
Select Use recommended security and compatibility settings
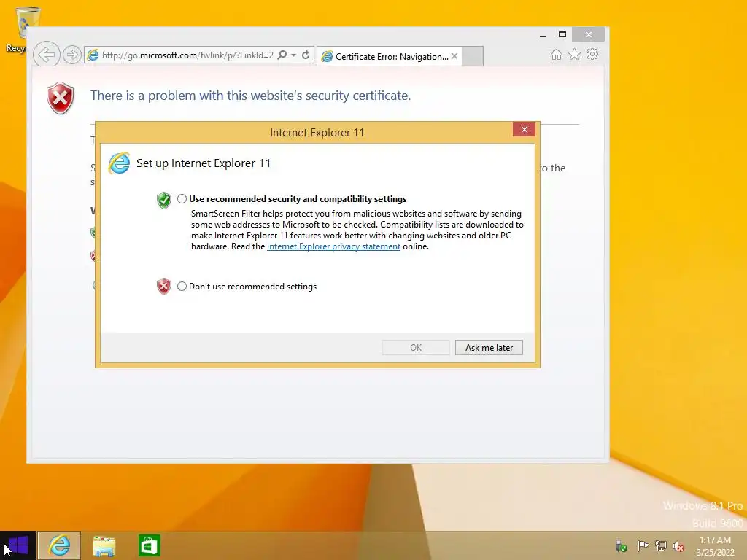point(182,198)
